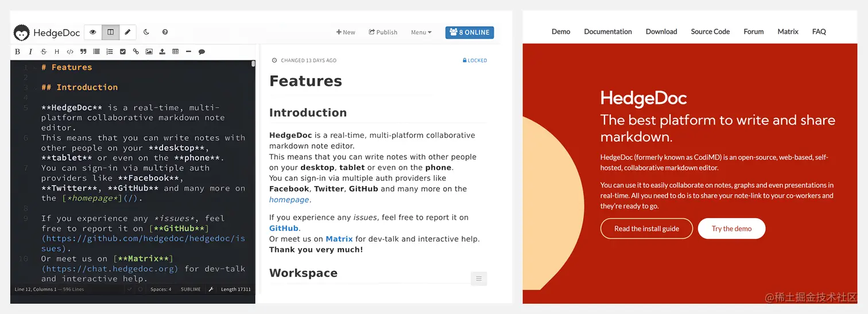The width and height of the screenshot is (868, 314).
Task: Open the table of contents button near Workspace
Action: click(x=479, y=279)
